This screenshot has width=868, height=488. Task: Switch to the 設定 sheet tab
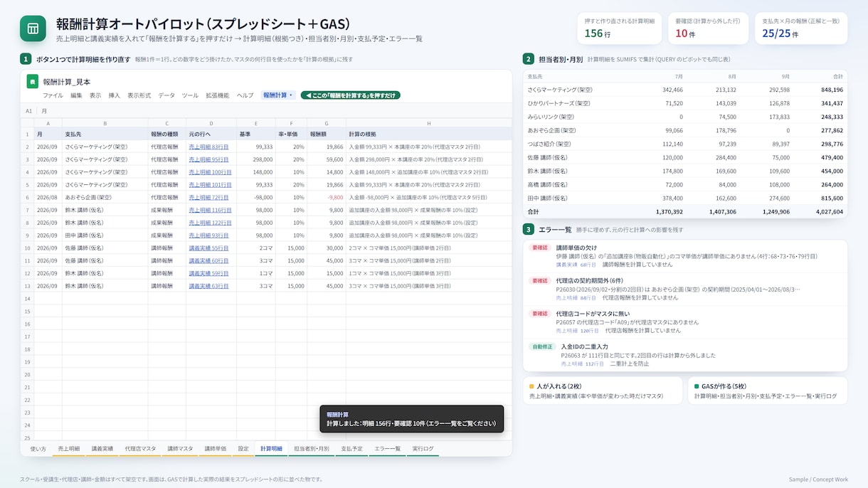(243, 448)
